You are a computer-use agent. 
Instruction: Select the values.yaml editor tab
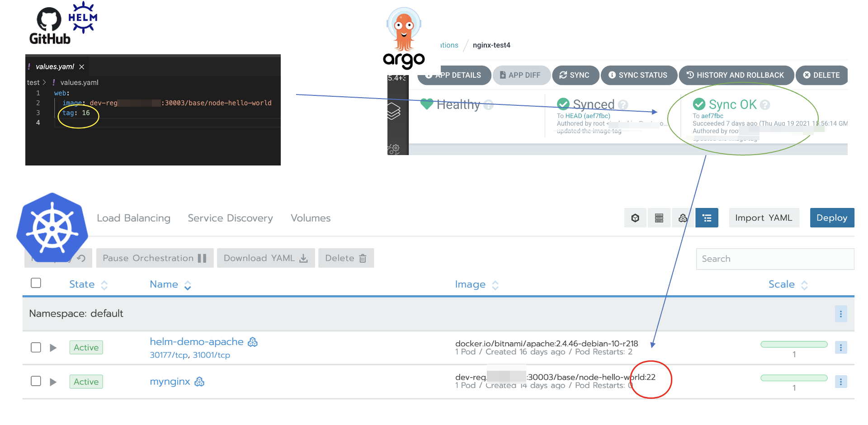click(57, 66)
